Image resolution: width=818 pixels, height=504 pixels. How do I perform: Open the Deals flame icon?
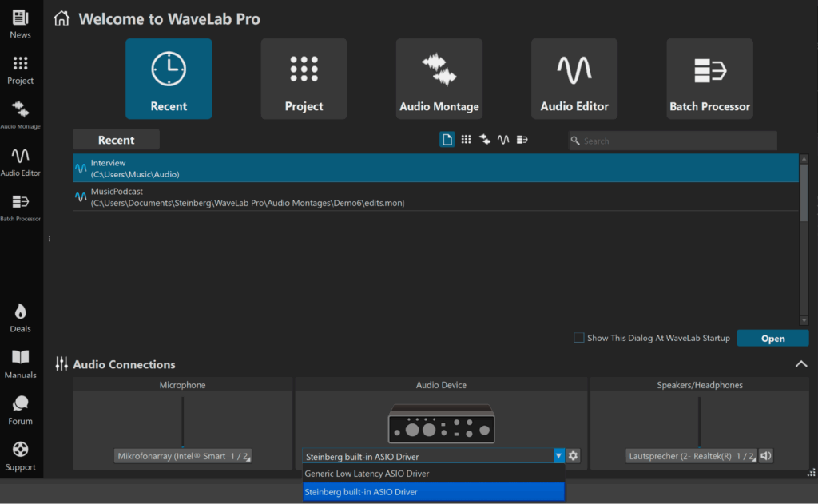[21, 317]
